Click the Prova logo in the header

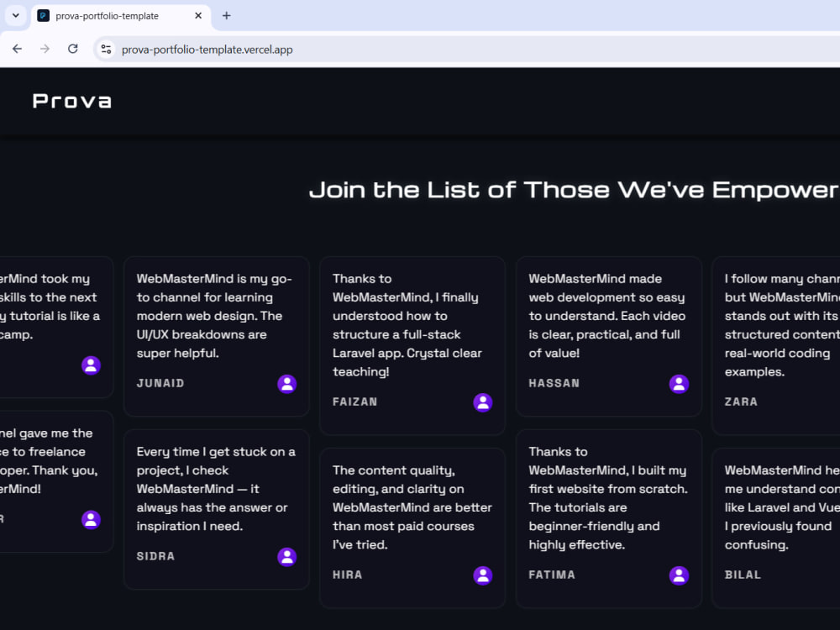click(x=71, y=101)
